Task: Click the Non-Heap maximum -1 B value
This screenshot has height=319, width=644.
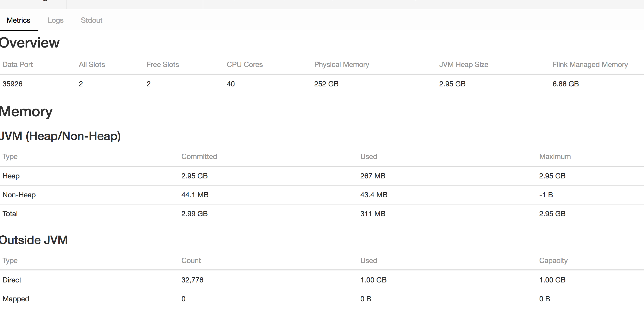Action: pyautogui.click(x=546, y=195)
